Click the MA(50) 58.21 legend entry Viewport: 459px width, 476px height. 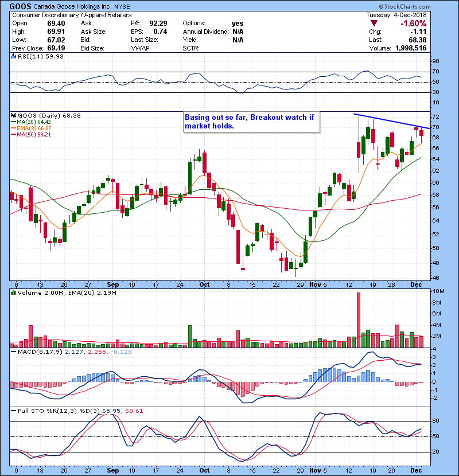tap(31, 134)
